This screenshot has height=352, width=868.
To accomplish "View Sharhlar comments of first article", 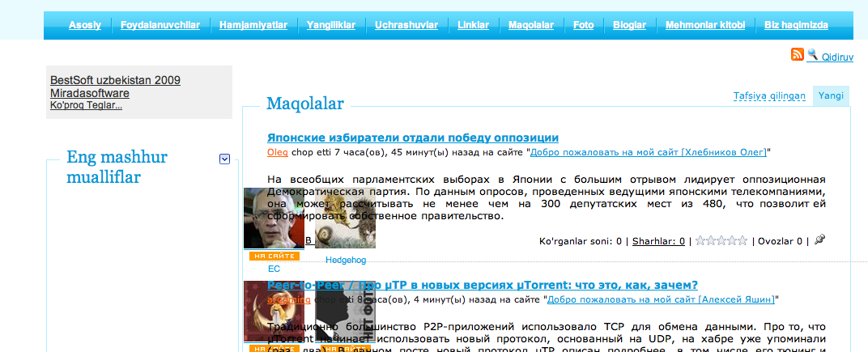I will (658, 241).
